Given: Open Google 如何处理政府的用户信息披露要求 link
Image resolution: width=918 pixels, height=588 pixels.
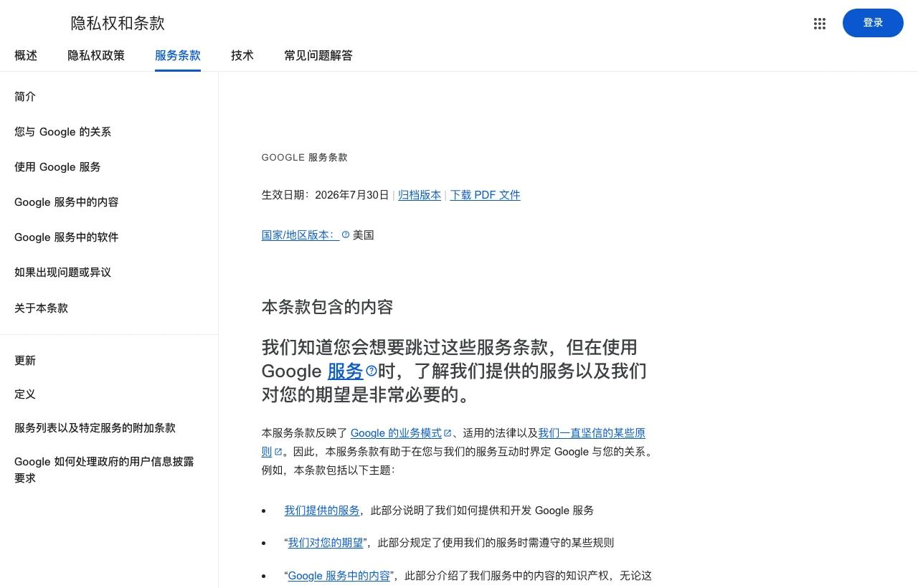Looking at the screenshot, I should 104,470.
